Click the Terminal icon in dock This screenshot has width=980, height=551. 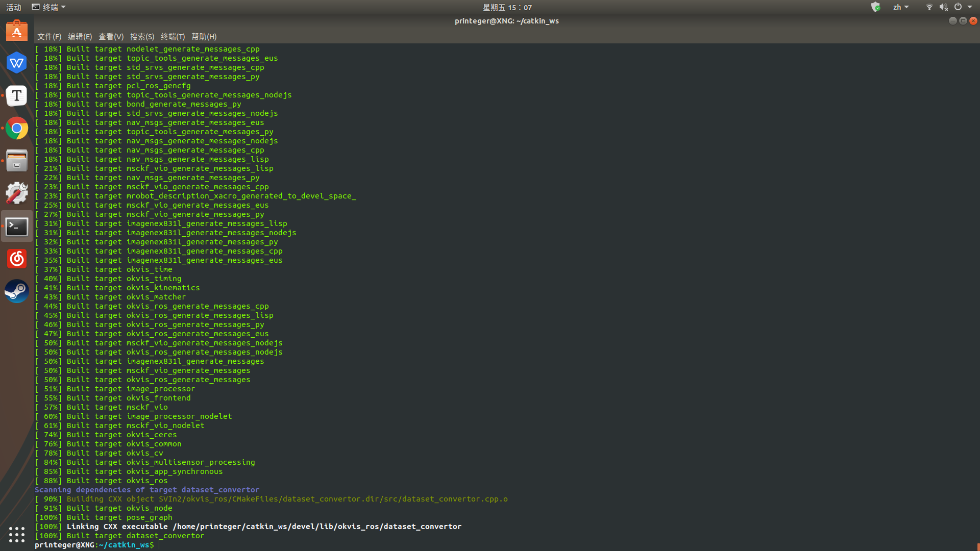[17, 227]
